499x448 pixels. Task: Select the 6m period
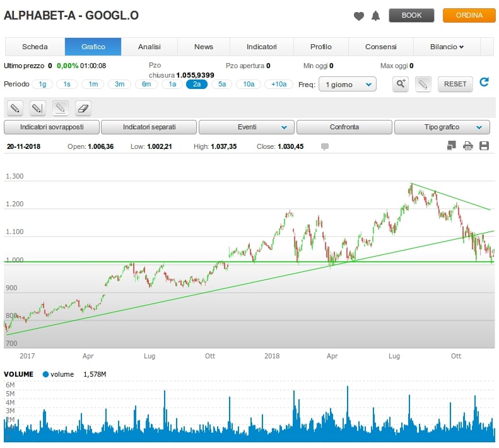coord(146,84)
